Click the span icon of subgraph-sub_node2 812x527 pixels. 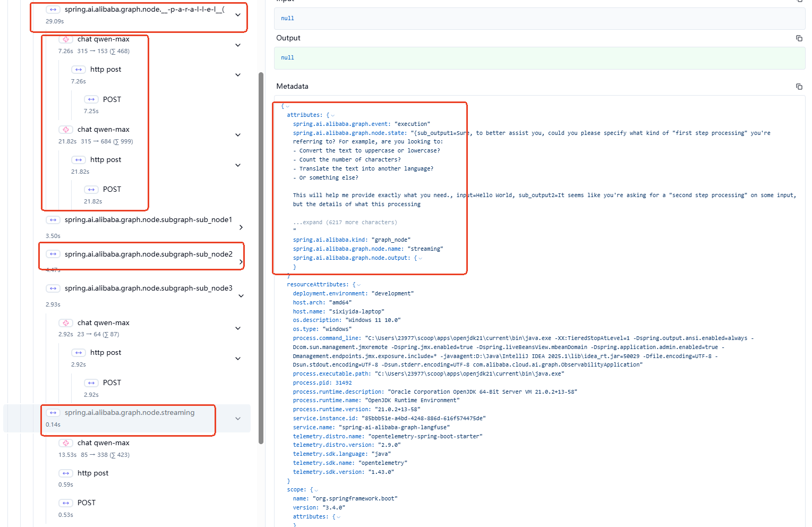coord(53,254)
